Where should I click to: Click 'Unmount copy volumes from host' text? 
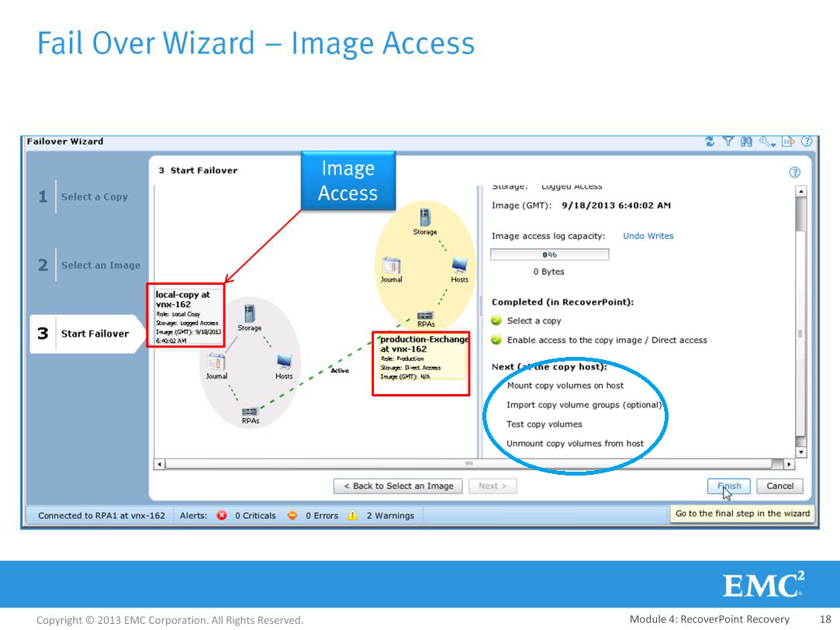(575, 443)
